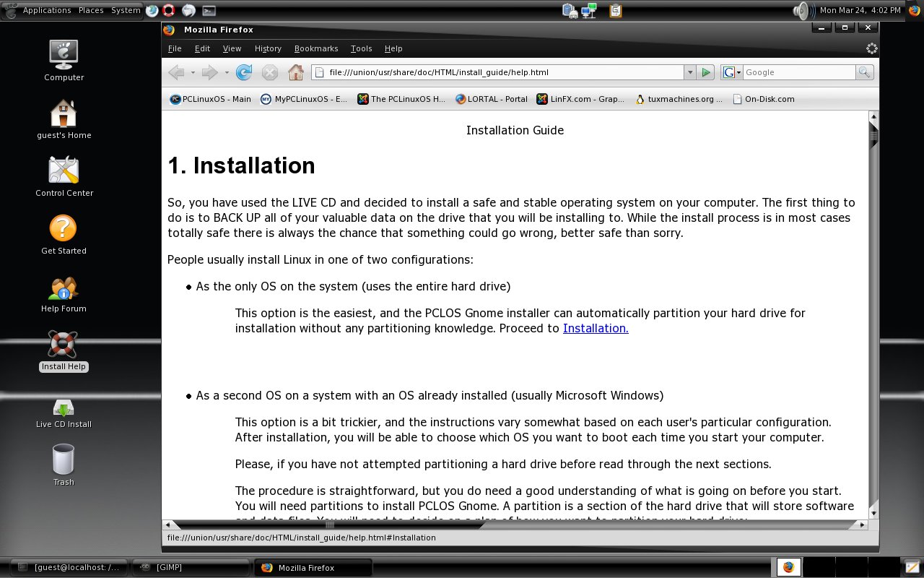
Task: Click the Firefox Forward arrow button
Action: point(210,72)
